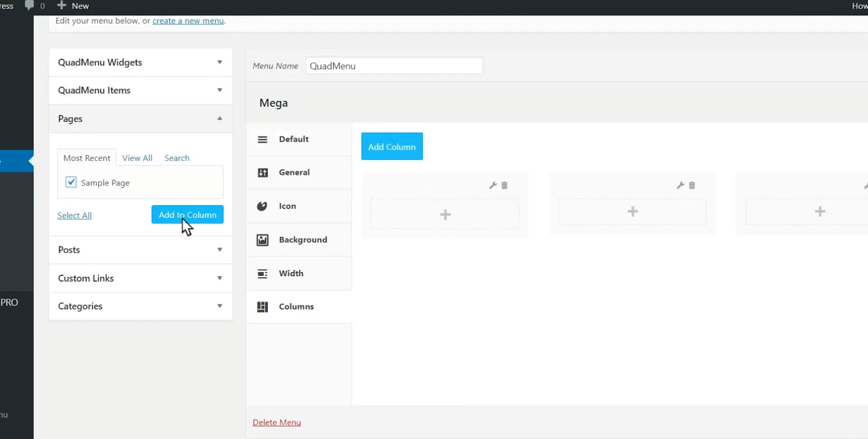Collapse the Pages panel
Image resolution: width=868 pixels, height=439 pixels.
click(219, 119)
